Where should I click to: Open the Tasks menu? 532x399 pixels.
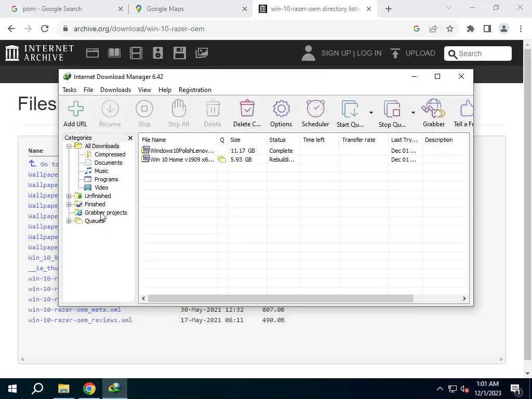[x=69, y=90]
